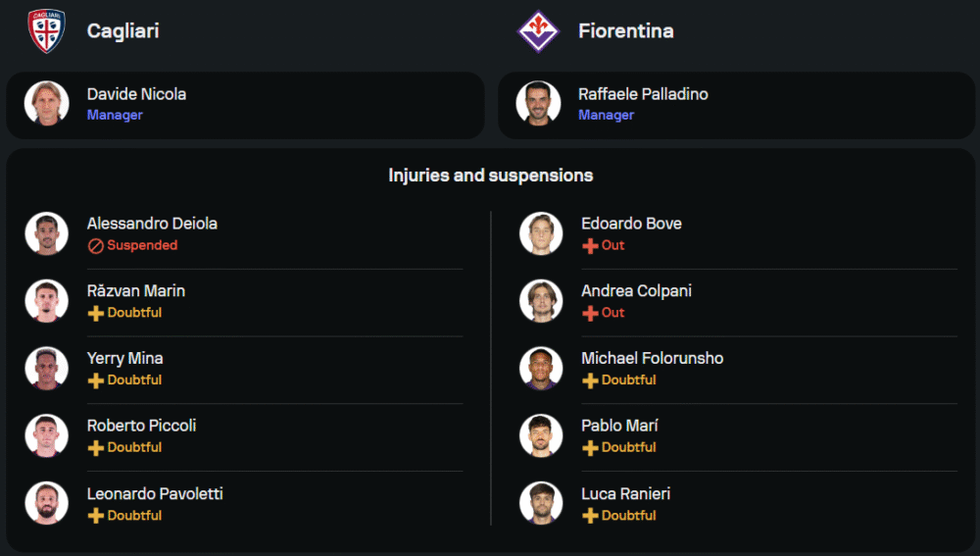Select Yerry Mina's player avatar

[x=47, y=369]
